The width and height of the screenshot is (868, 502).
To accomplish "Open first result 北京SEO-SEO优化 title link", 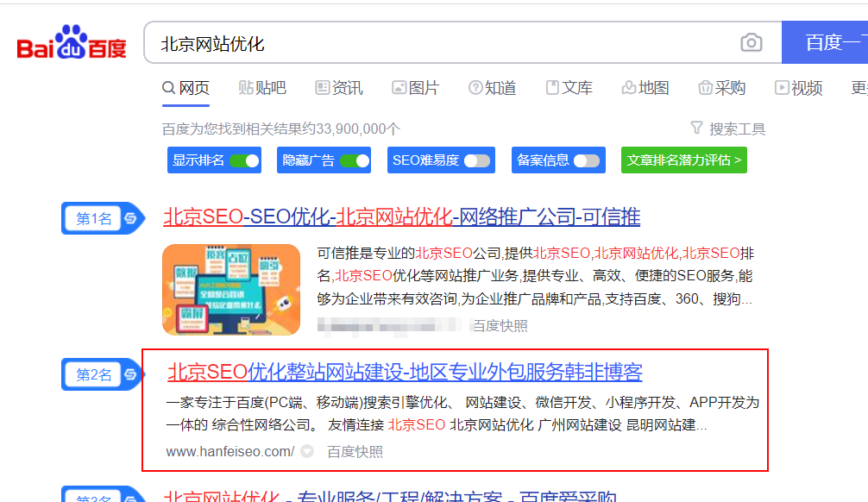I will (x=401, y=216).
